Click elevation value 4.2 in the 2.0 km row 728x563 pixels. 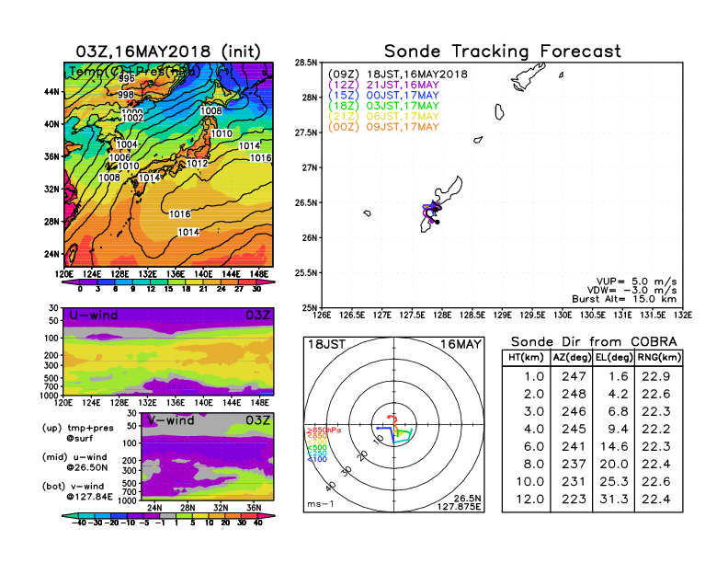coord(618,394)
